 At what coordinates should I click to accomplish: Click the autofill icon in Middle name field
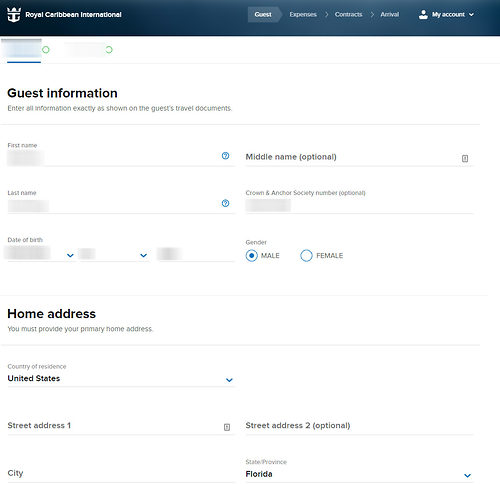(x=465, y=158)
